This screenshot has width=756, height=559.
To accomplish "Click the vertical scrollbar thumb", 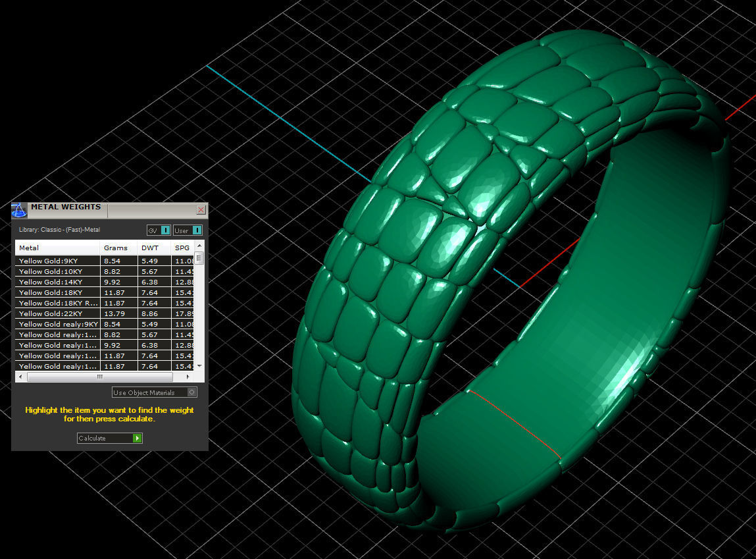I will click(199, 257).
